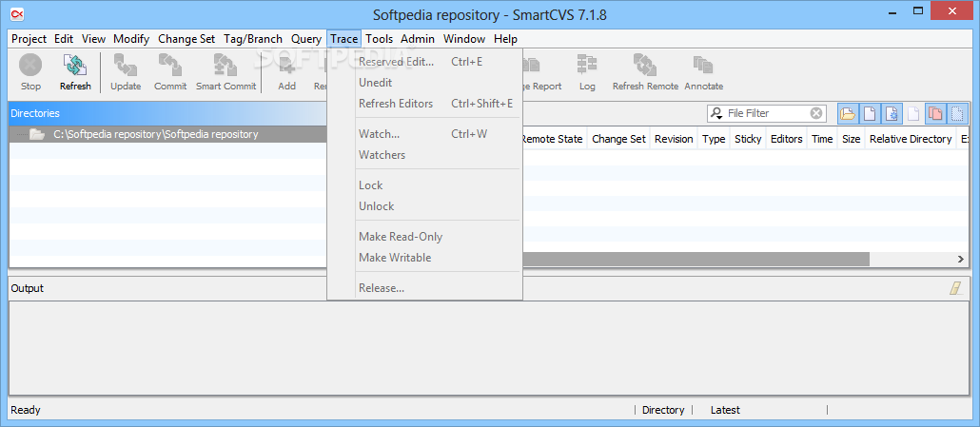Click the Latest status bar entry
The height and width of the screenshot is (427, 980).
pos(725,410)
